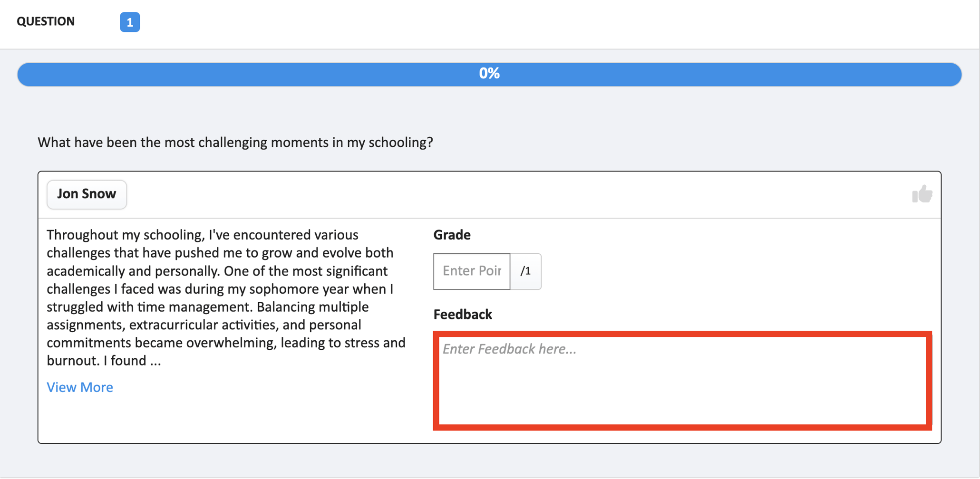Click the numbered question navigation icon
Screen dimensions: 980x479
(129, 21)
